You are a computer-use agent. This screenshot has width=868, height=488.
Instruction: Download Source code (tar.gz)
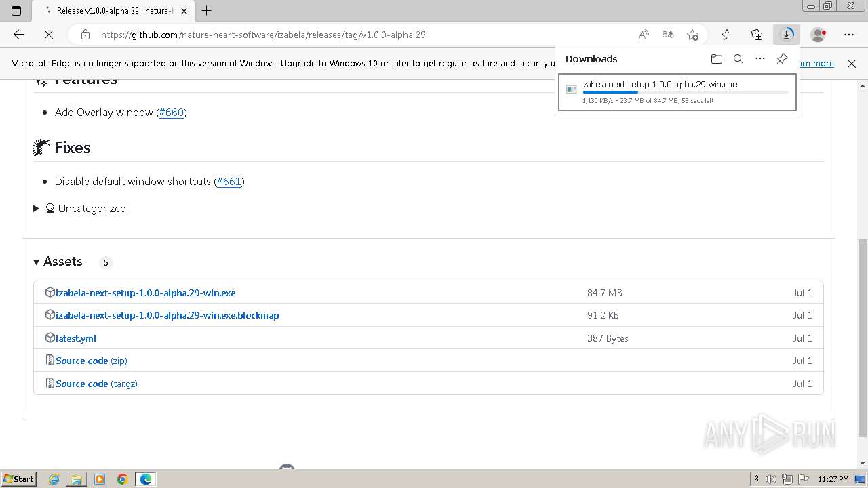point(96,384)
